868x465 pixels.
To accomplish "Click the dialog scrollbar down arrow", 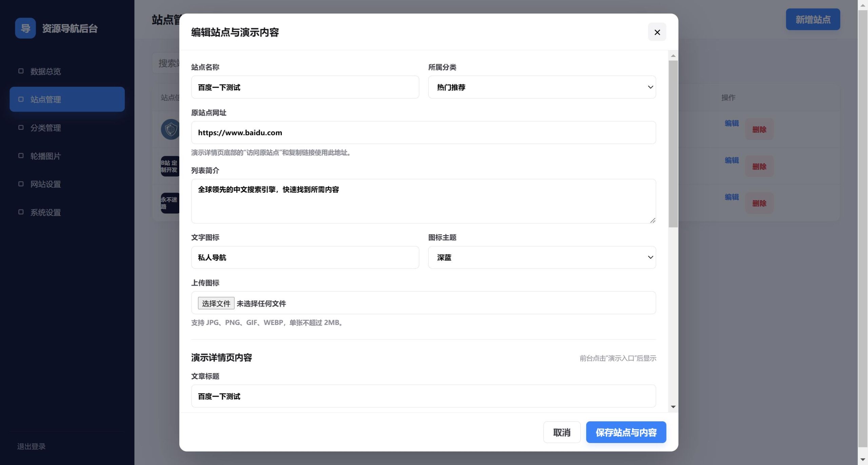I will coord(673,407).
